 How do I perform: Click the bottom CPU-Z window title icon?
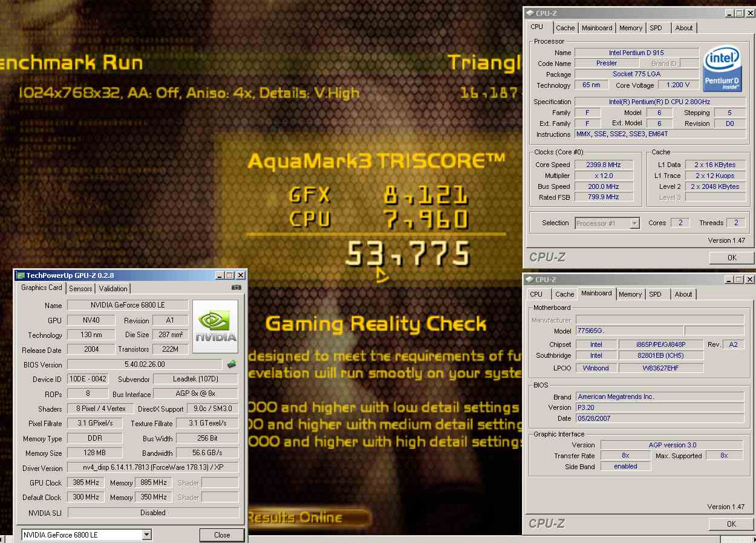[530, 279]
